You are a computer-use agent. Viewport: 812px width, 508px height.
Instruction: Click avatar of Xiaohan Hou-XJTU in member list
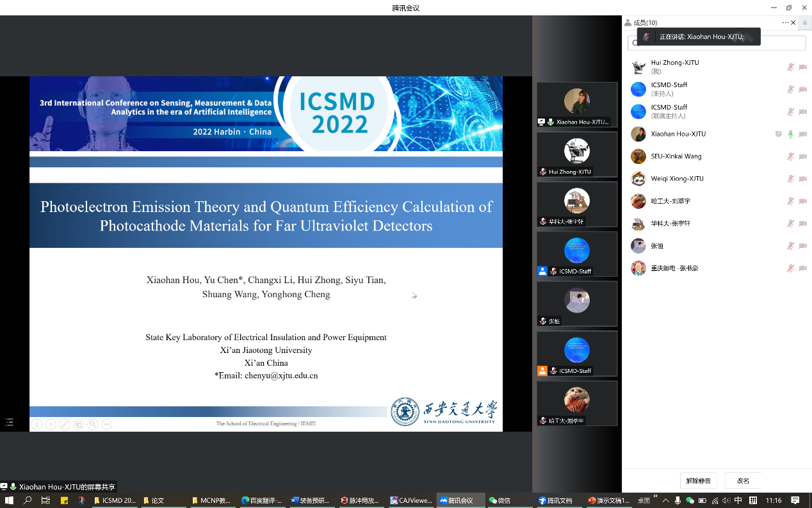point(638,134)
